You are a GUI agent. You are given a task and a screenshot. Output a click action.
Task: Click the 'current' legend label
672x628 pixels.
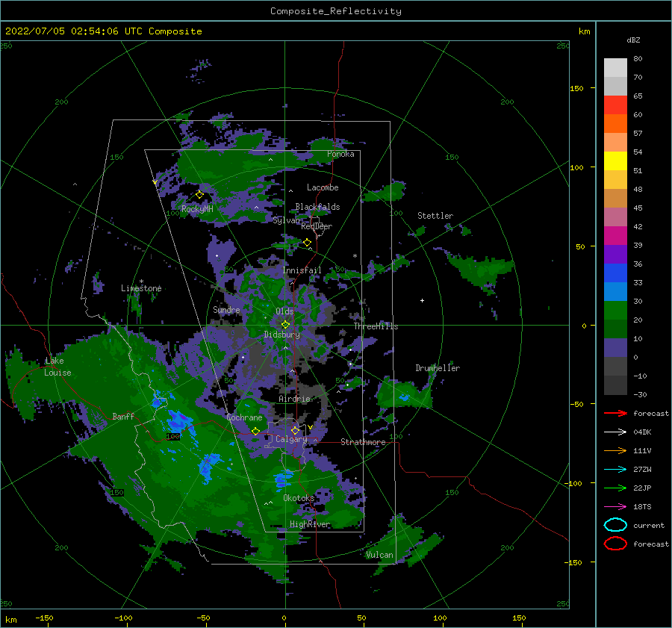pos(649,525)
